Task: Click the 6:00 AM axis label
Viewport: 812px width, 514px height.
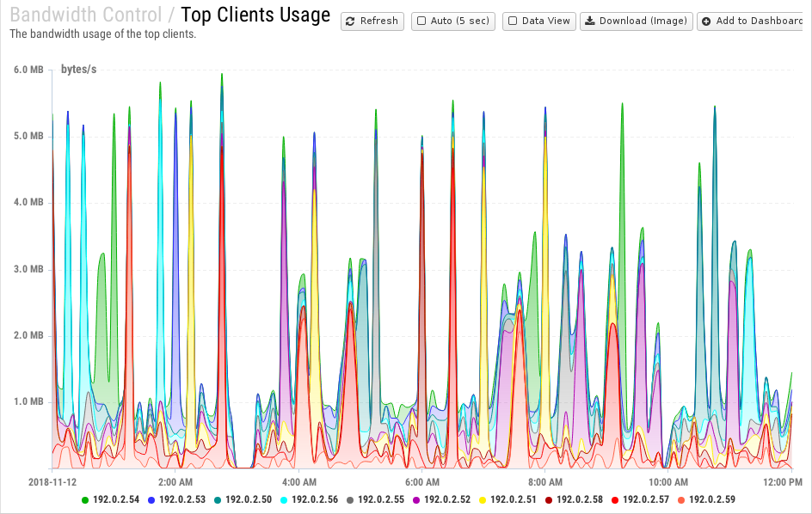Action: [x=422, y=482]
